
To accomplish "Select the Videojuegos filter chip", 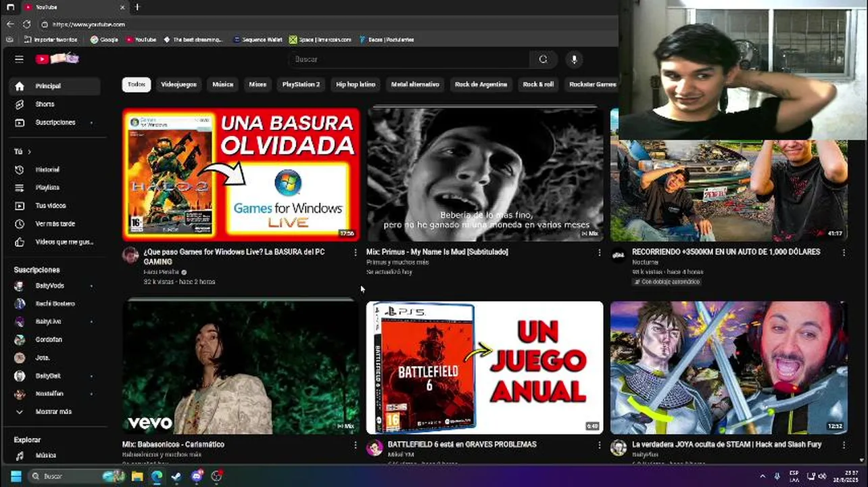I will click(x=178, y=85).
